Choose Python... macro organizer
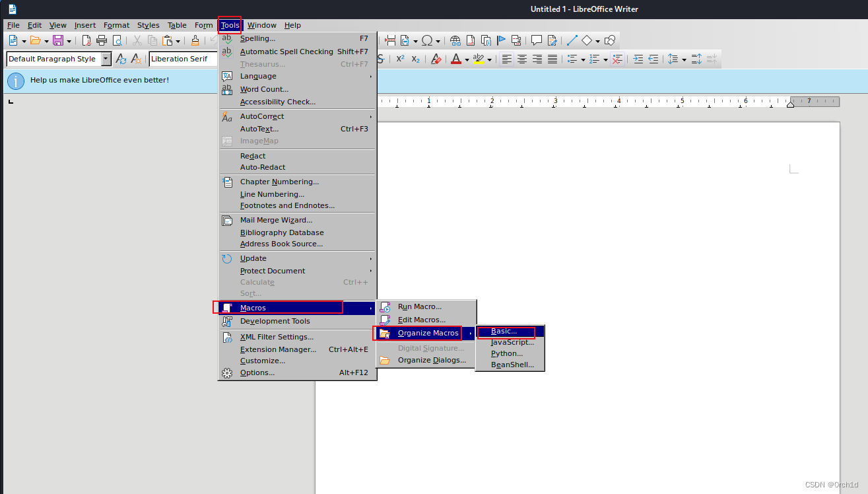The height and width of the screenshot is (494, 868). (x=510, y=353)
